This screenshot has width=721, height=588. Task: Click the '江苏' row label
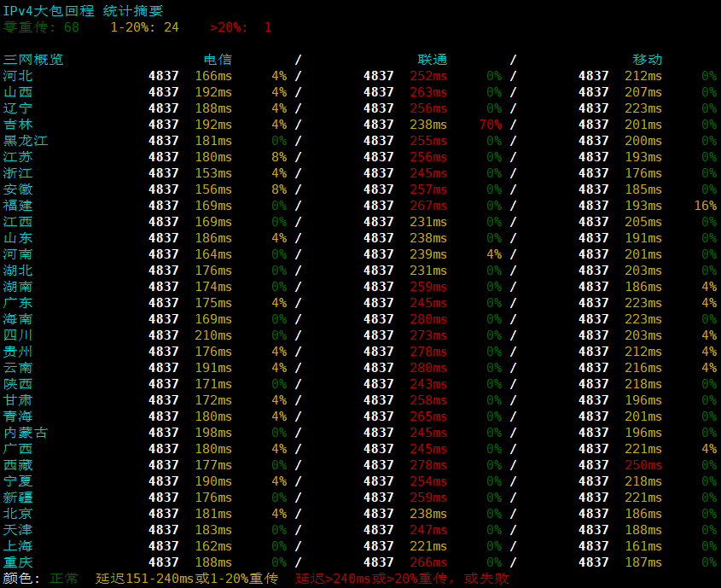pyautogui.click(x=18, y=157)
